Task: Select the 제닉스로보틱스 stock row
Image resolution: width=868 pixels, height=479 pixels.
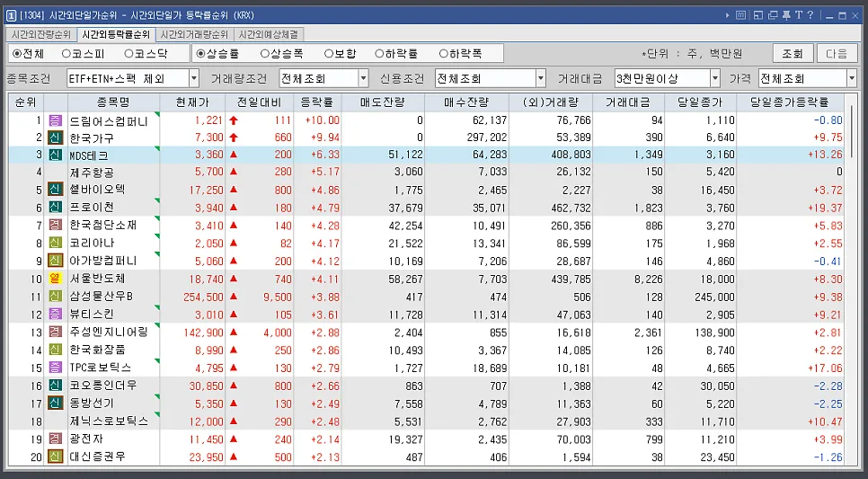Action: click(x=426, y=421)
